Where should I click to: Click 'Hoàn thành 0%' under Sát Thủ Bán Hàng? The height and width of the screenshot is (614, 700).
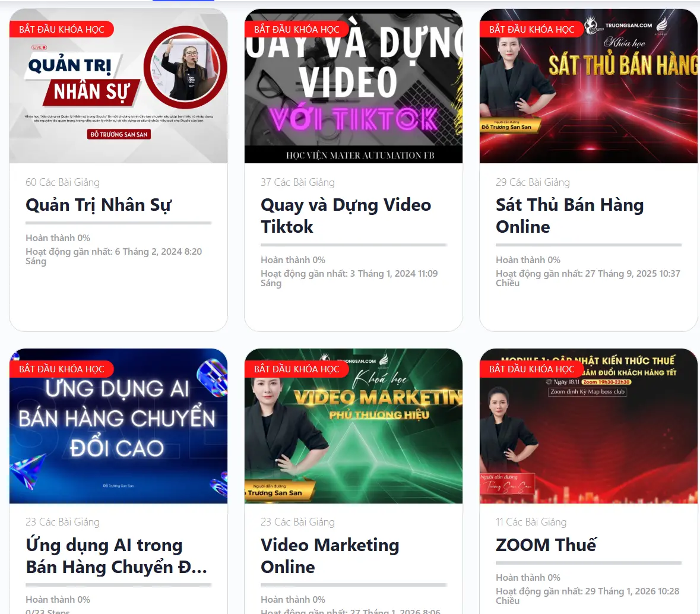point(528,260)
